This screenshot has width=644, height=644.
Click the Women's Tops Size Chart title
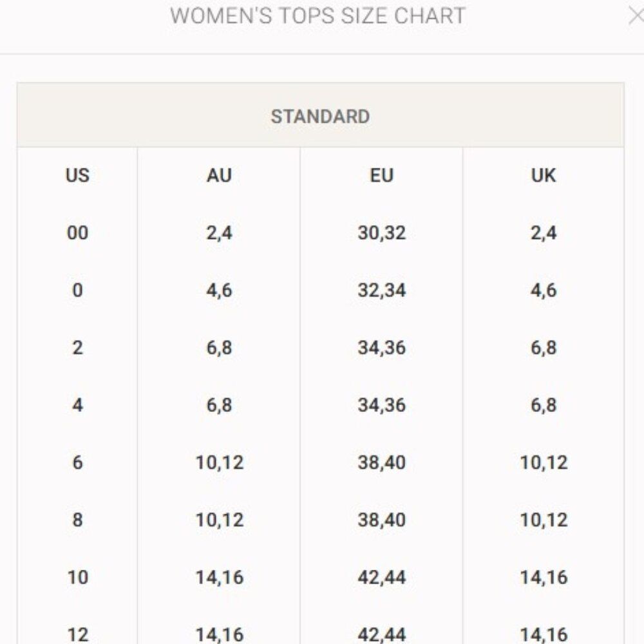[318, 16]
